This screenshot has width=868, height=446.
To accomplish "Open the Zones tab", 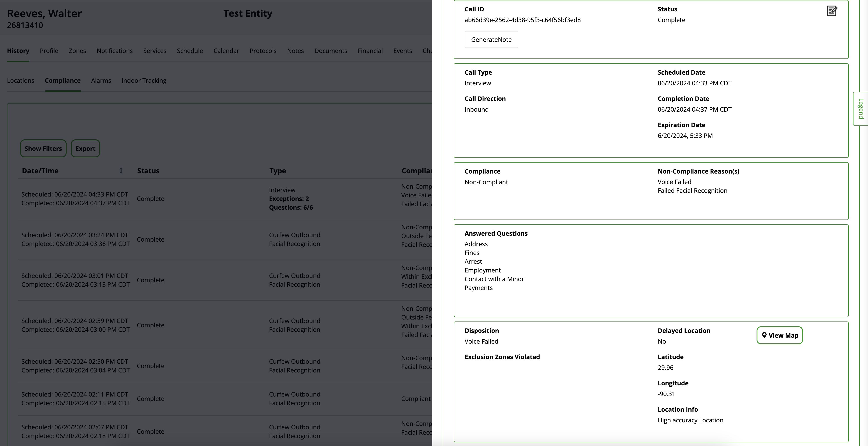I will (x=77, y=51).
